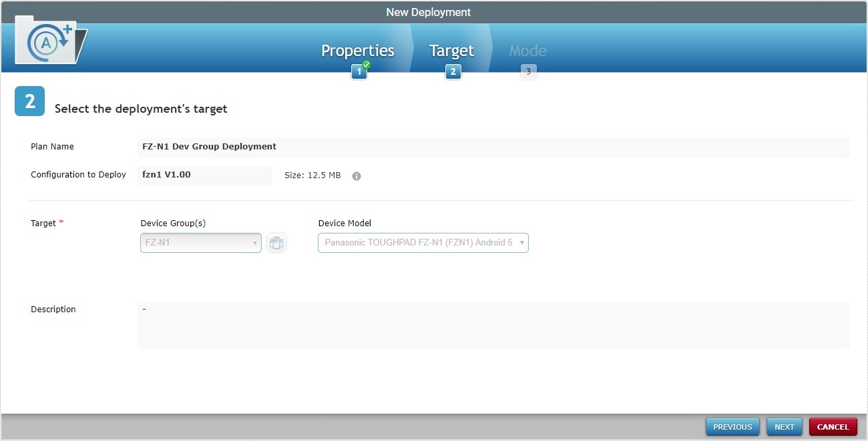The image size is (868, 441).
Task: Click the Mode step label
Action: point(527,50)
